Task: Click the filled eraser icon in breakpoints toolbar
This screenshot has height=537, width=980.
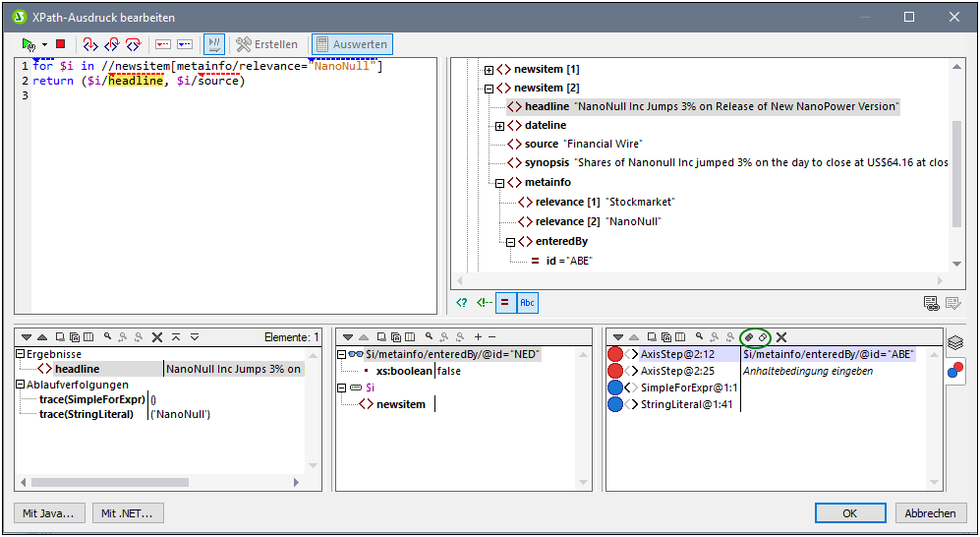Action: 748,337
